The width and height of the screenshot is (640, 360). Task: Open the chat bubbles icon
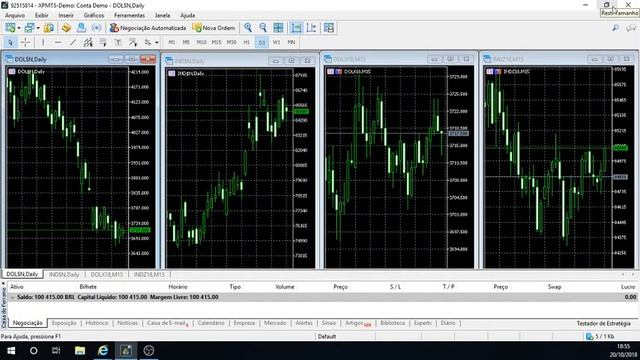(x=631, y=28)
